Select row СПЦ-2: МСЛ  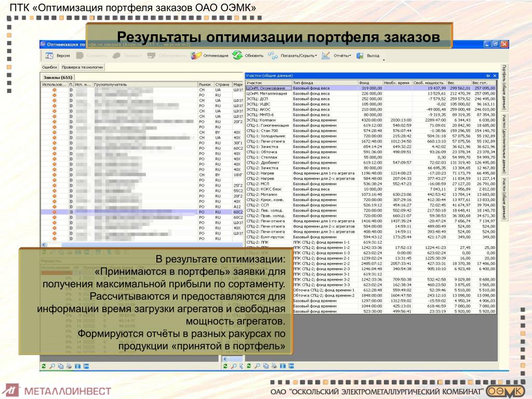click(370, 184)
